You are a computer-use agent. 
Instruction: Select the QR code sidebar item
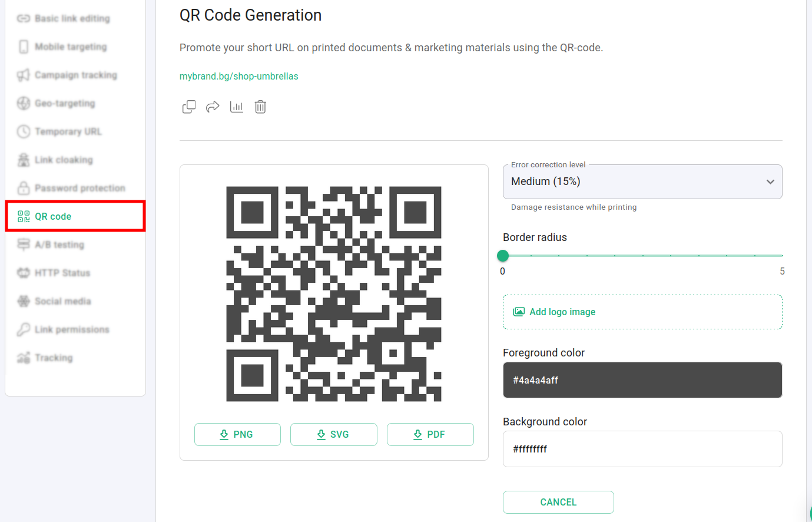(53, 216)
